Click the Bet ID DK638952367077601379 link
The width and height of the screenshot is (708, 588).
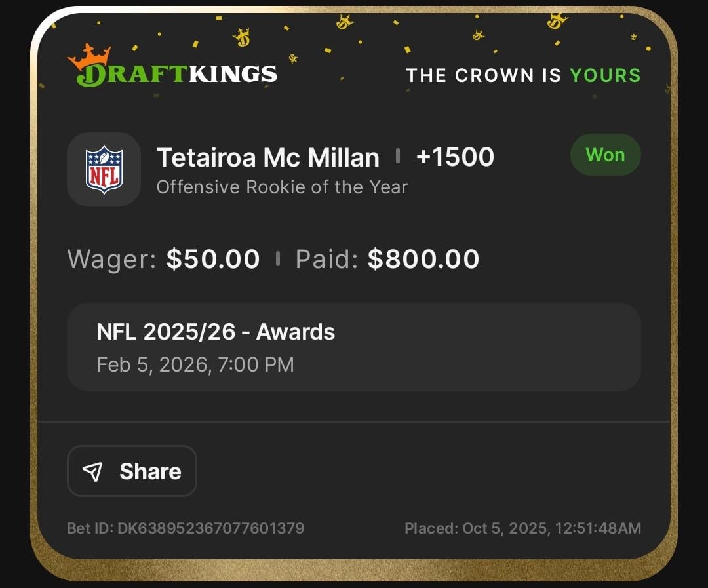coord(186,527)
